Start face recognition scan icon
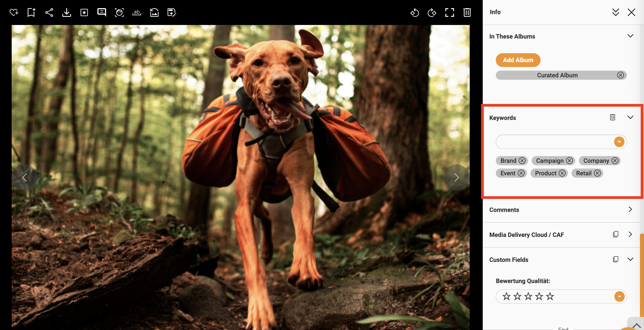Screen dimensions: 644x330 coord(119,12)
